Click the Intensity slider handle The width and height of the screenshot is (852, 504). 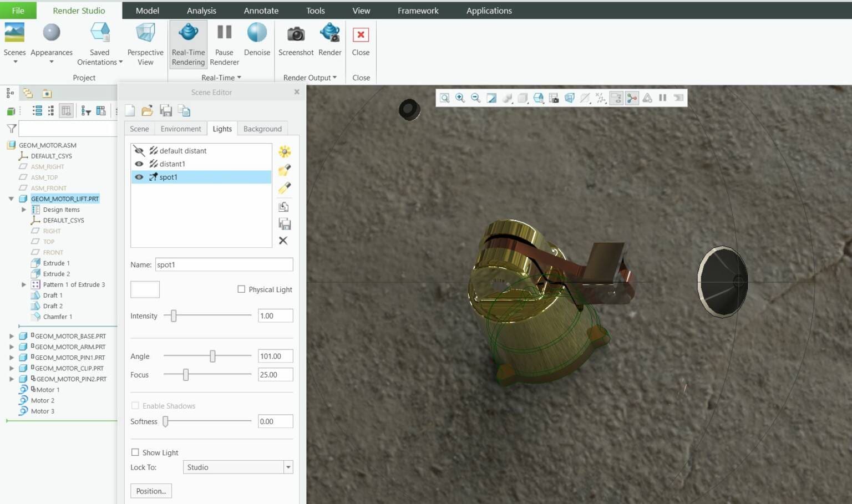pos(174,315)
